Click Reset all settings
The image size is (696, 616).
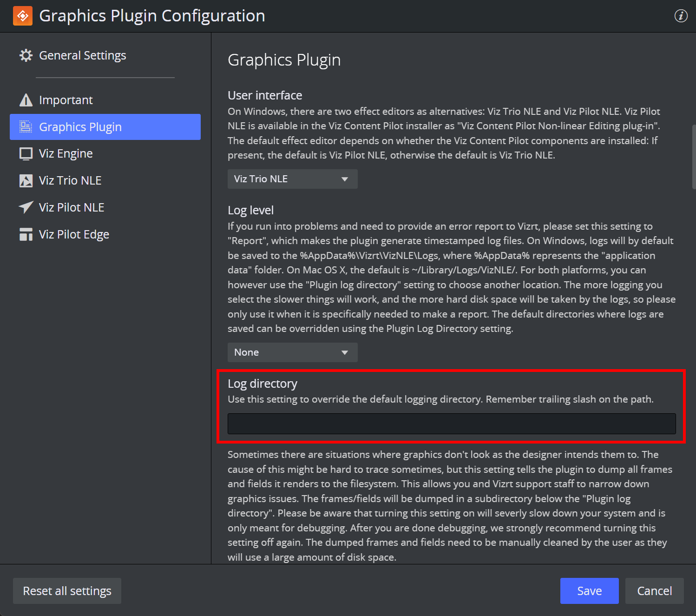pos(67,591)
